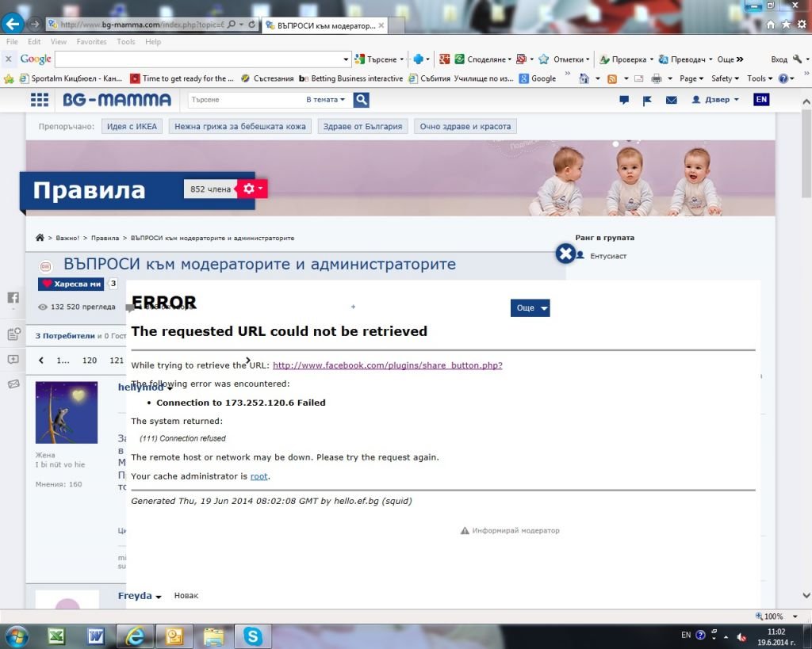812x649 pixels.
Task: Open the zoom level 100% dropdown
Action: (795, 617)
